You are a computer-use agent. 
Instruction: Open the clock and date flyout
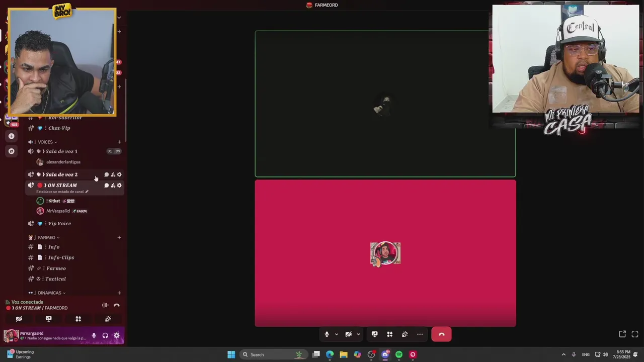[x=621, y=354]
